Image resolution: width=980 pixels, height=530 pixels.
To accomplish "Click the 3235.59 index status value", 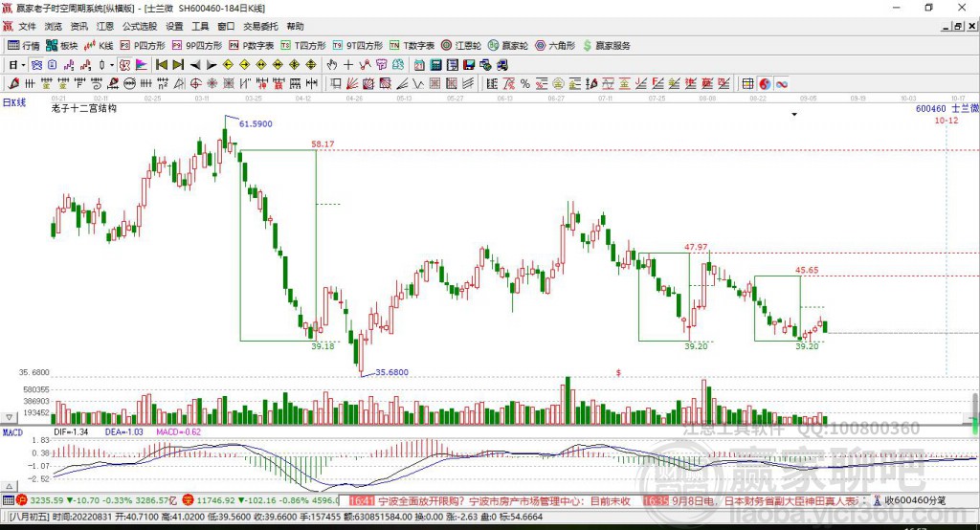I will point(46,500).
